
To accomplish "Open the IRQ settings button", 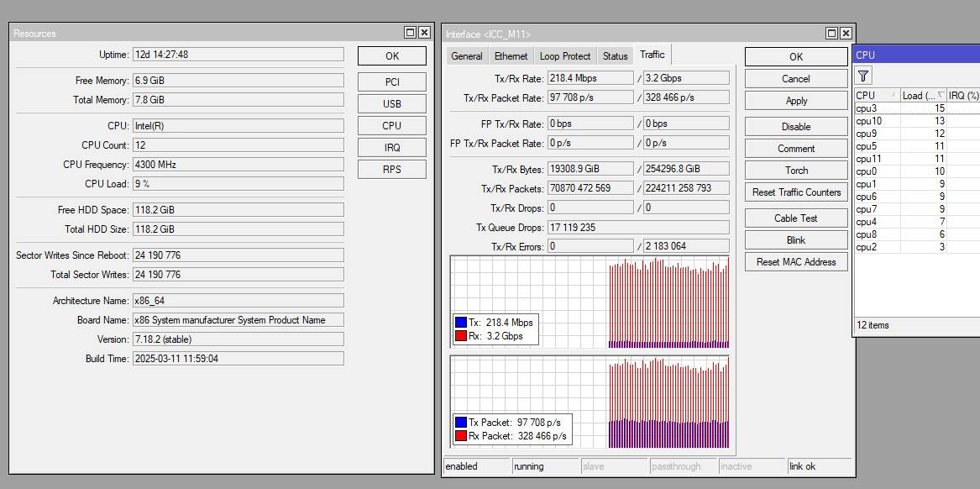I will tap(392, 148).
